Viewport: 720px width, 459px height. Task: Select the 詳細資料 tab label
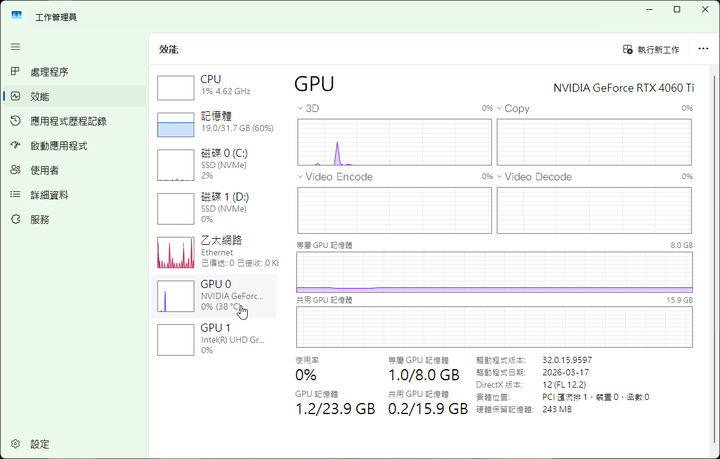click(49, 195)
